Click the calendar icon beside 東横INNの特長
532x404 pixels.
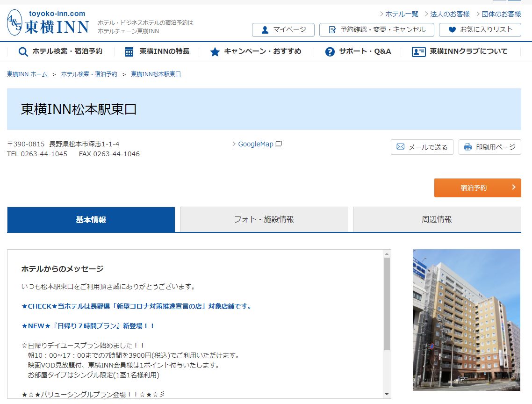point(129,52)
